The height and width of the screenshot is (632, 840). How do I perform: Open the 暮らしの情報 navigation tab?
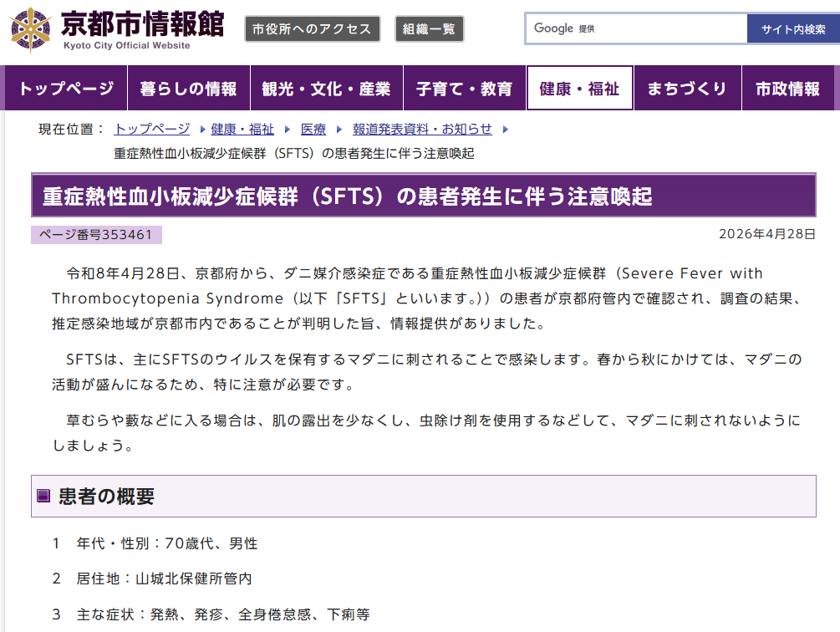coord(189,89)
